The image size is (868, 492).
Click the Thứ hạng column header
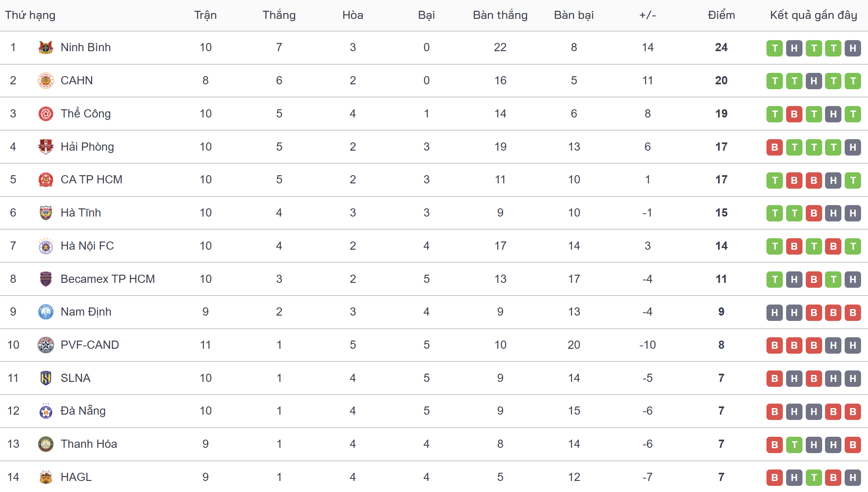coord(30,15)
